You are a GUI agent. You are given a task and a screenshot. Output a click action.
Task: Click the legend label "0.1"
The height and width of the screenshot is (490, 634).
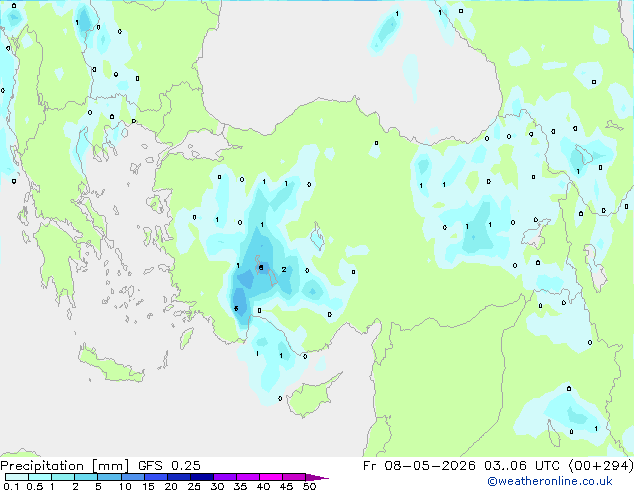(11, 486)
